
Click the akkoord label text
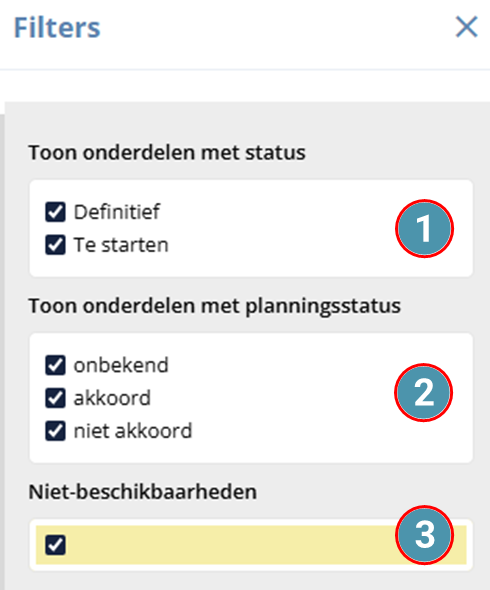112,398
